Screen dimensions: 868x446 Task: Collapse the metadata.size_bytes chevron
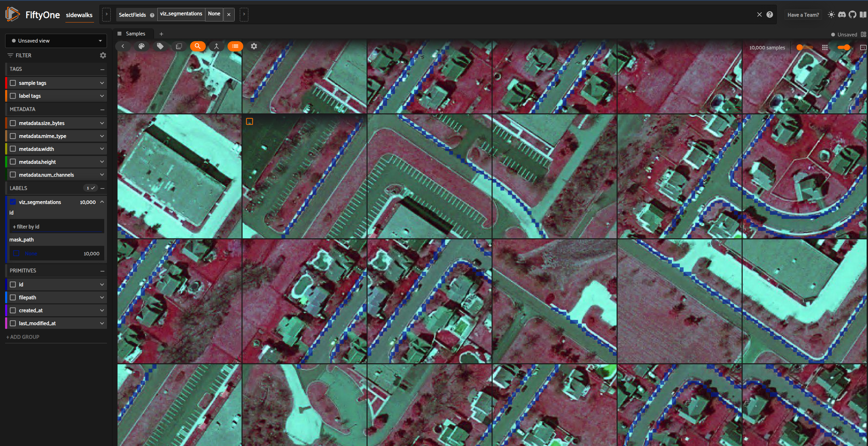pos(102,123)
